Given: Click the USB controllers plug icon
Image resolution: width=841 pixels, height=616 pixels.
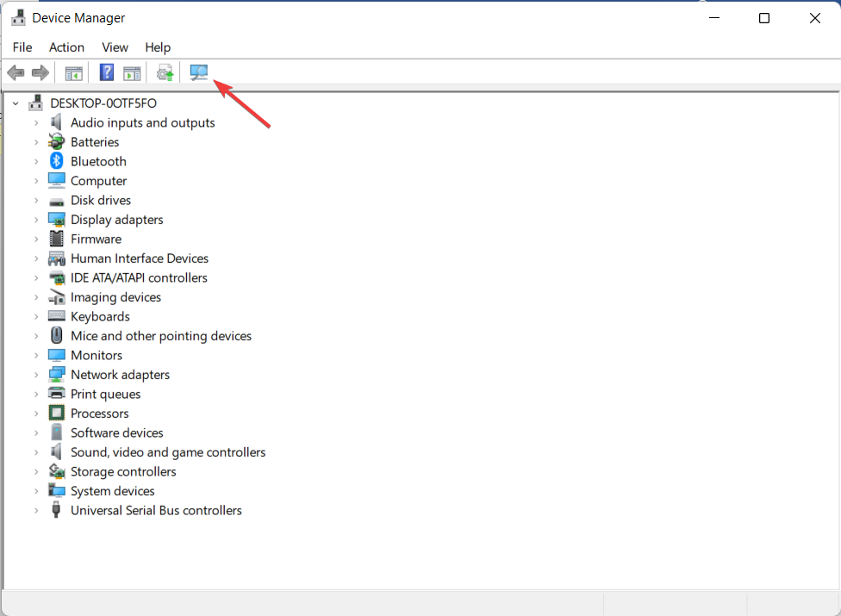Looking at the screenshot, I should pos(56,509).
